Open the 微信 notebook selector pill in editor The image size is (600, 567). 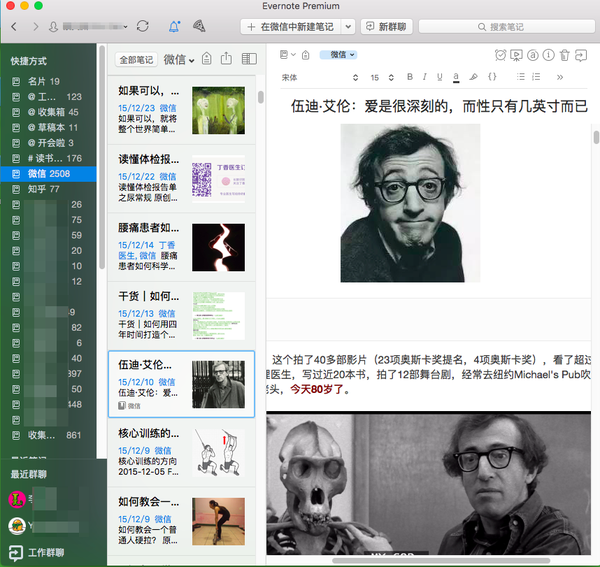[339, 55]
